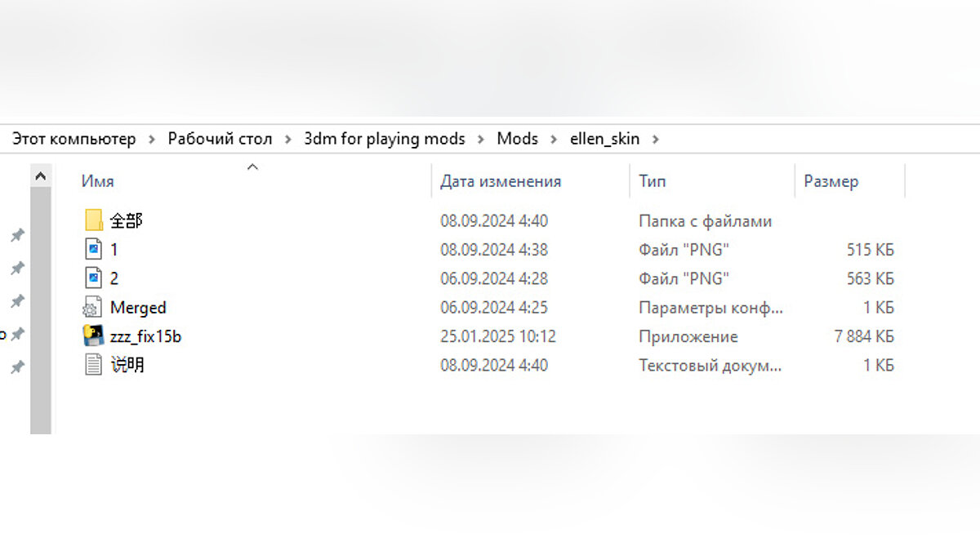This screenshot has height=551, width=980.
Task: Sort by Размер column header
Action: (x=831, y=181)
